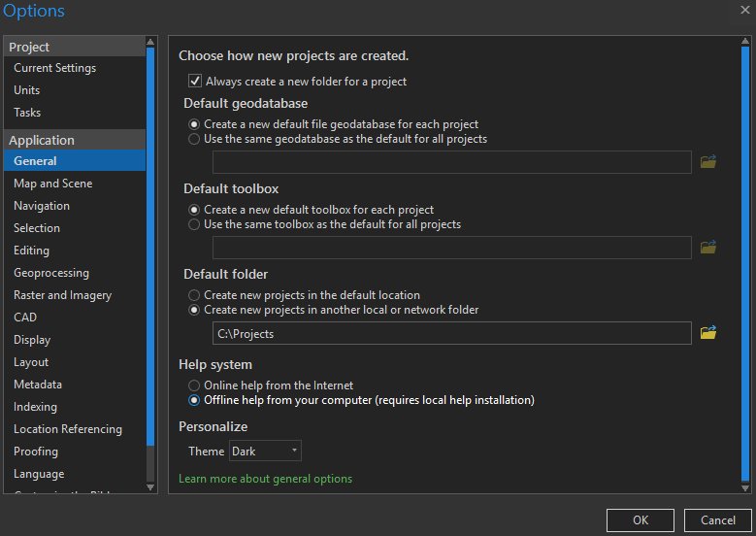Click OK to apply options
756x536 pixels.
coord(641,520)
